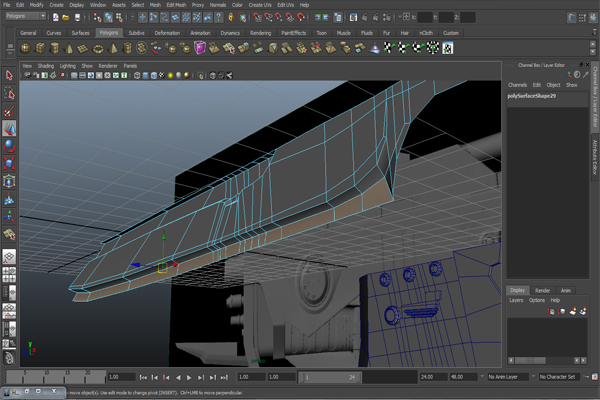Screen dimensions: 600x400
Task: Collapse status line section before snap icons
Action: click(x=132, y=17)
